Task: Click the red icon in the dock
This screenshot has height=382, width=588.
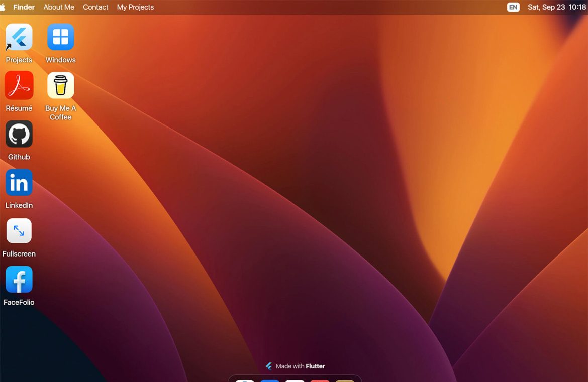Action: [320, 380]
